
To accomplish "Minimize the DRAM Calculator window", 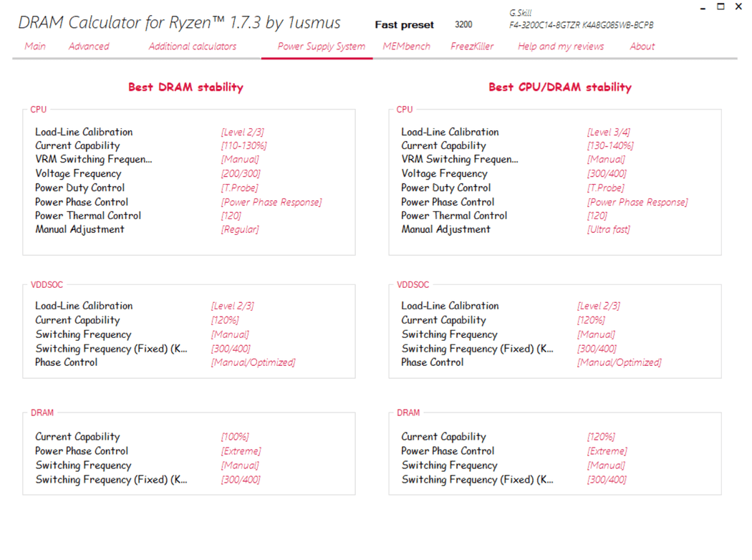I will point(703,7).
